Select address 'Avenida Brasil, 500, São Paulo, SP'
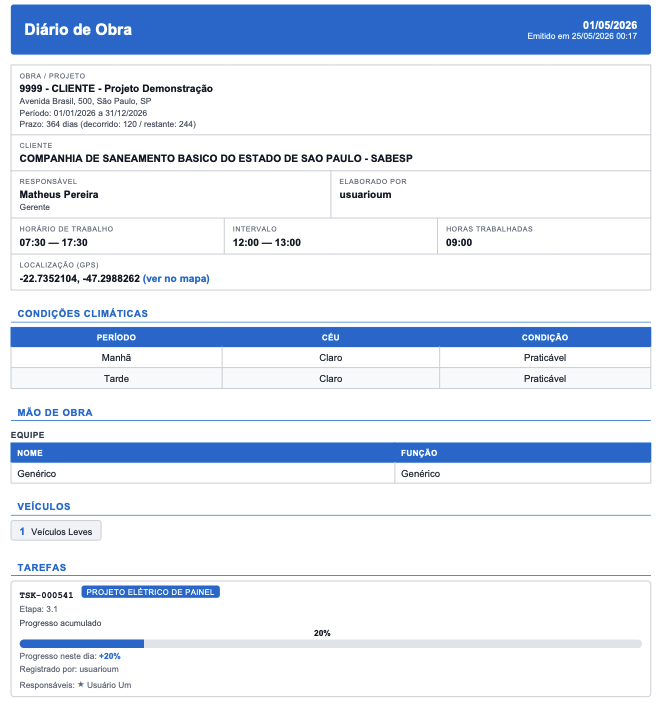658x707 pixels. pyautogui.click(x=85, y=101)
